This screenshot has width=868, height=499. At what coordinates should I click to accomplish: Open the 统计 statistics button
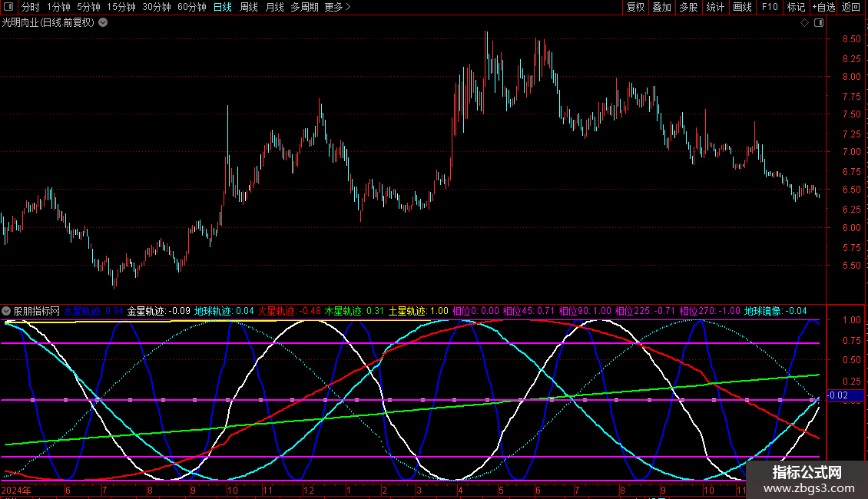[715, 7]
